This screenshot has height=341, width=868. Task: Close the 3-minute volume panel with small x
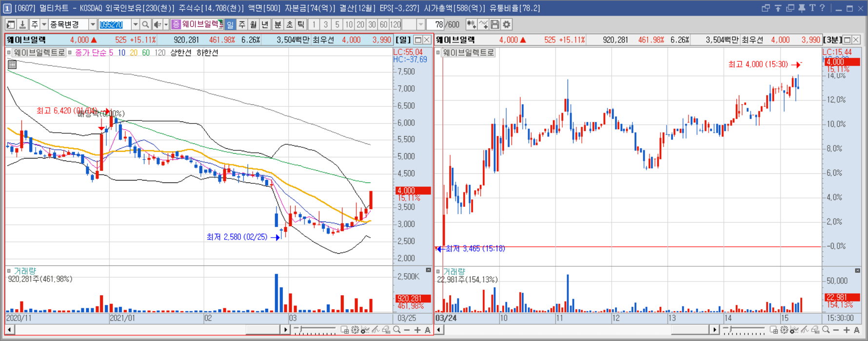click(x=857, y=270)
